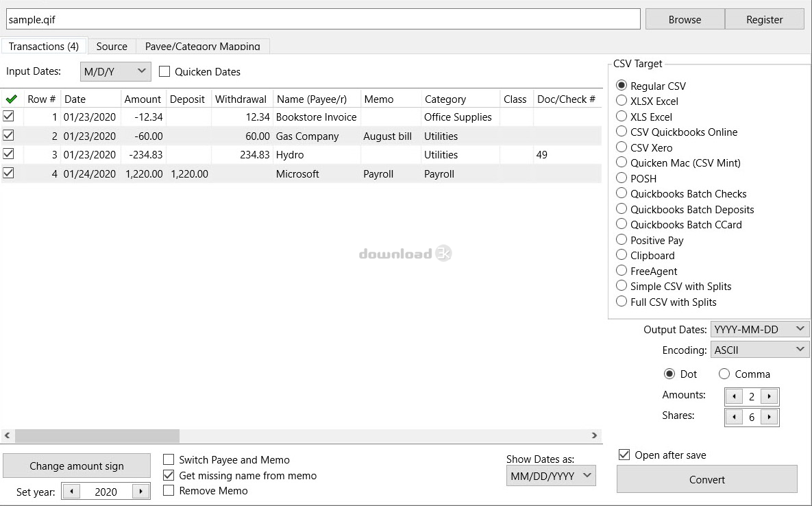Click Change amount sign button
This screenshot has width=812, height=506.
(x=77, y=466)
